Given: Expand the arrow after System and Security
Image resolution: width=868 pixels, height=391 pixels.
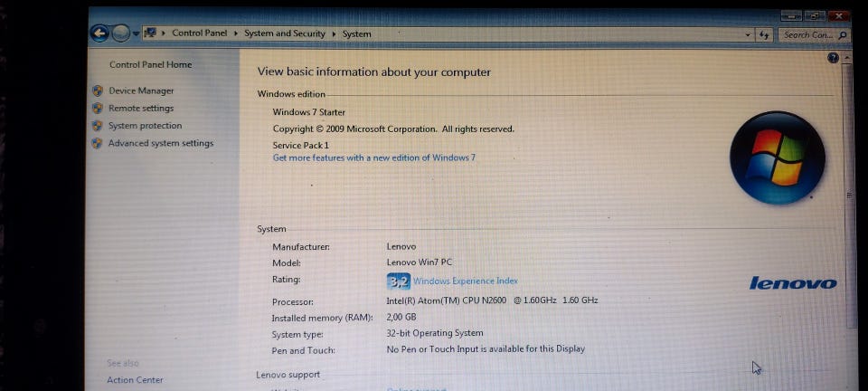Looking at the screenshot, I should (334, 34).
